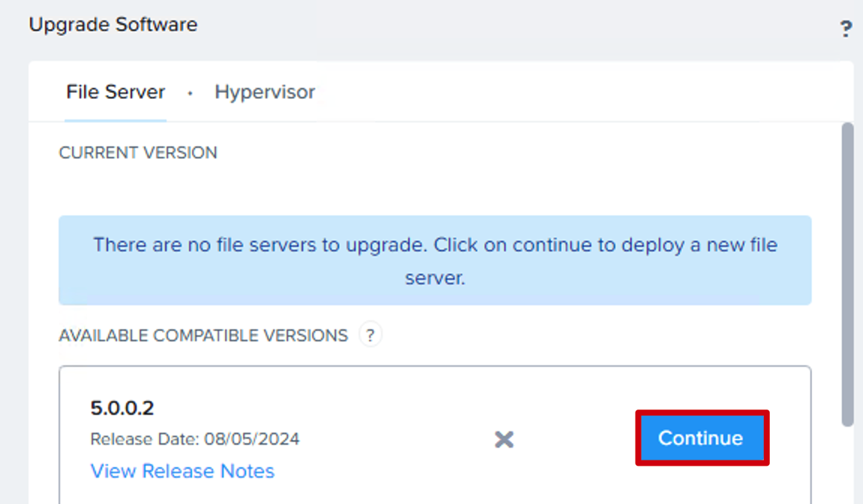Click the blue no-file-servers info banner
The height and width of the screenshot is (504, 863).
click(435, 260)
